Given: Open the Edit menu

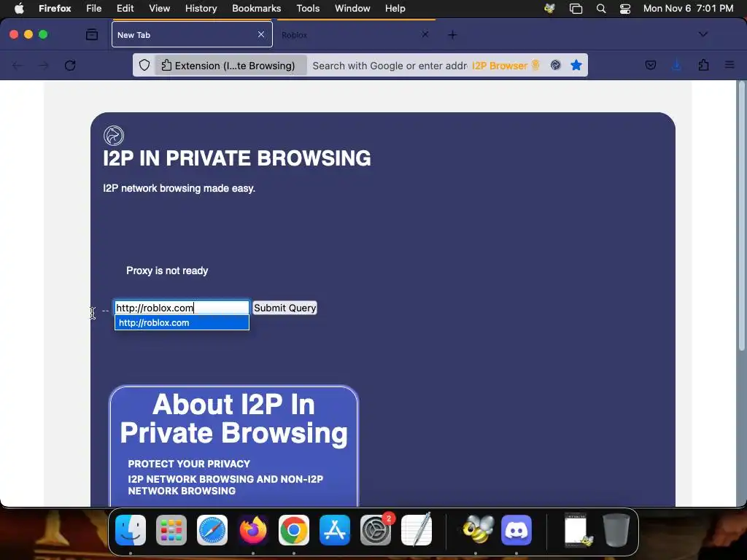Looking at the screenshot, I should point(125,9).
